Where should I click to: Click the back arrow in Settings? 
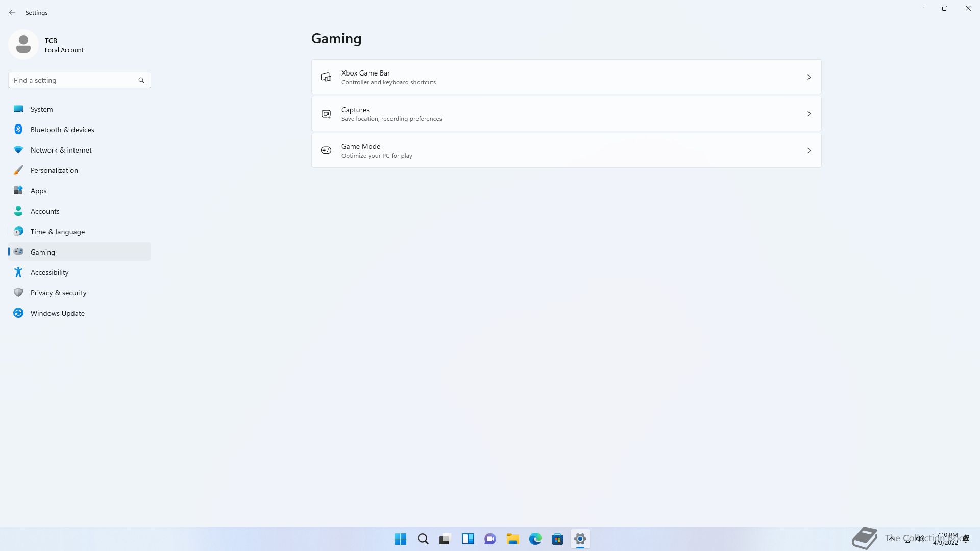12,12
